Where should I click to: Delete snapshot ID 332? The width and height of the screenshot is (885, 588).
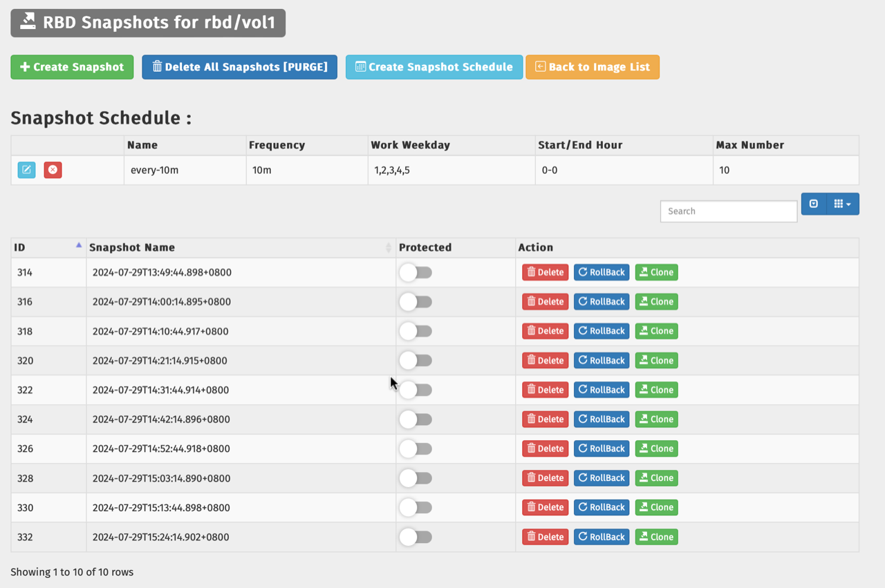point(545,537)
